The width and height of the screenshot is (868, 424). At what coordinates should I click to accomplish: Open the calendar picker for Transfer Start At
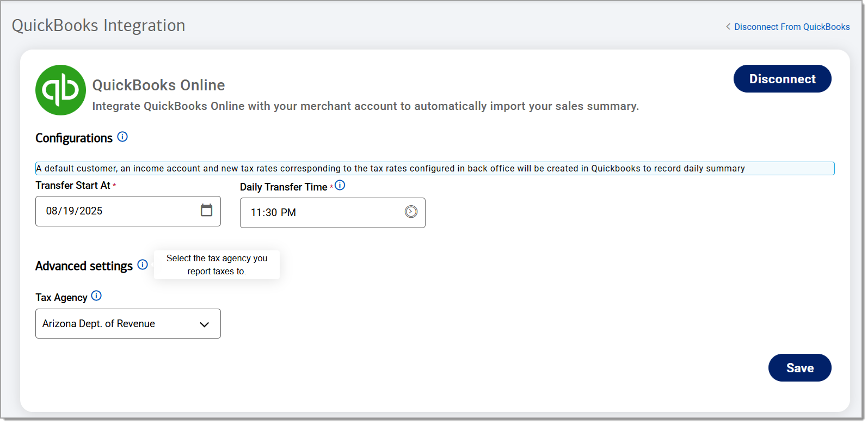pyautogui.click(x=206, y=210)
